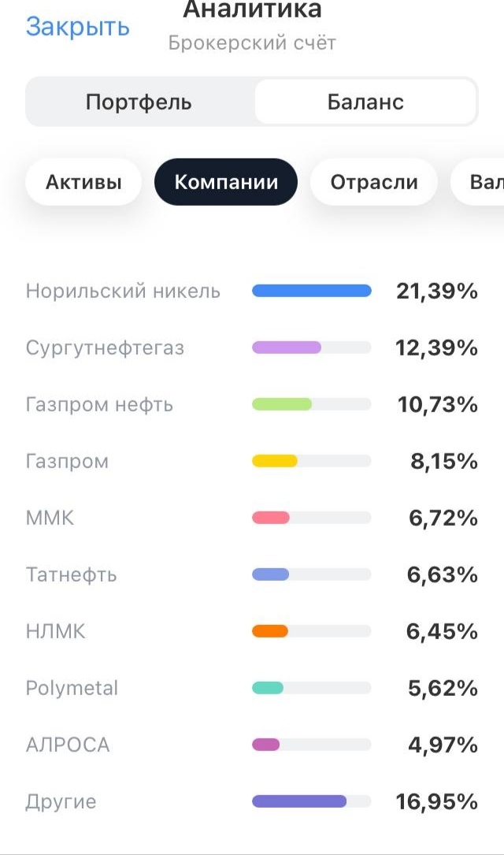Open the Другие category row
The height and width of the screenshot is (855, 504).
(x=61, y=802)
